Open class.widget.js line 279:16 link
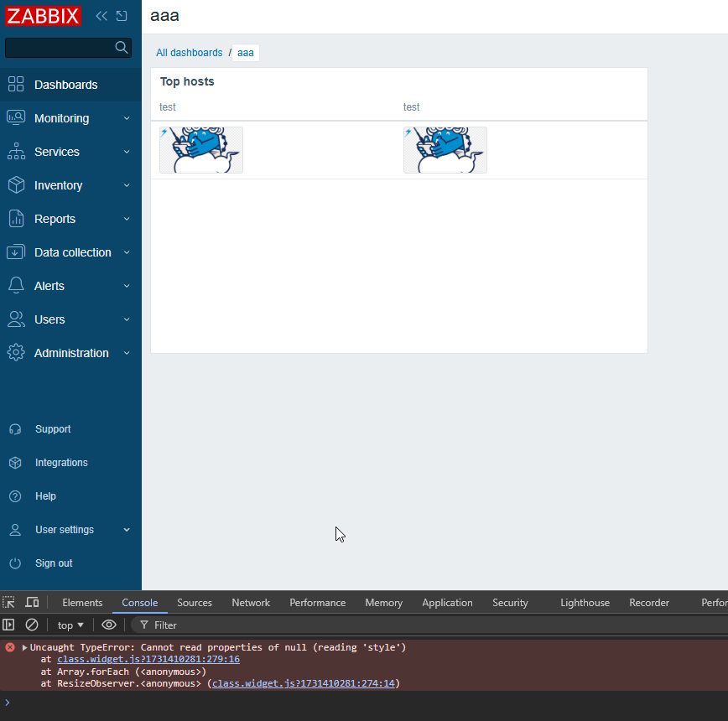 [148, 659]
